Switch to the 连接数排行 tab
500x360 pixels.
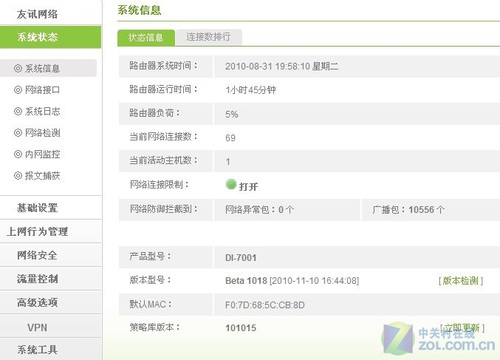tap(209, 37)
